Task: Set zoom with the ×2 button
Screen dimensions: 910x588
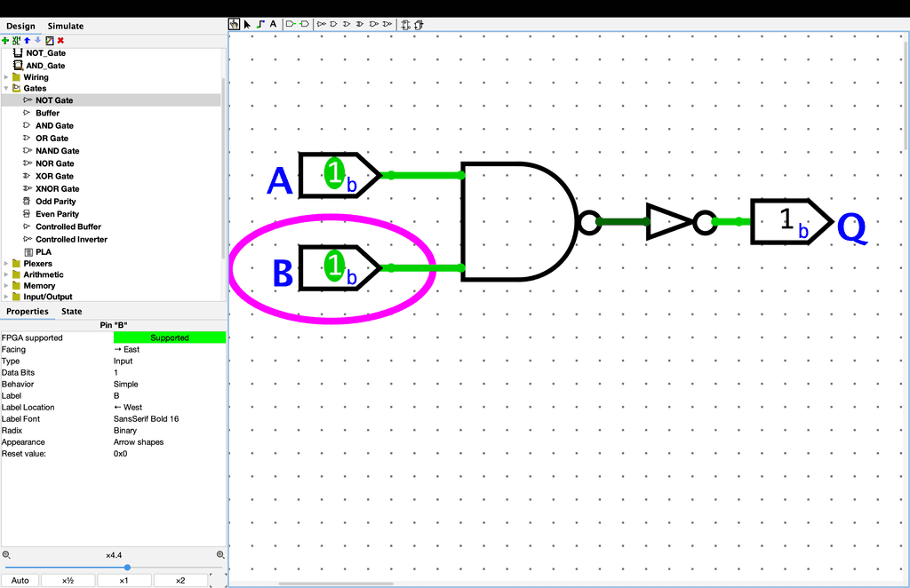Action: (x=180, y=581)
